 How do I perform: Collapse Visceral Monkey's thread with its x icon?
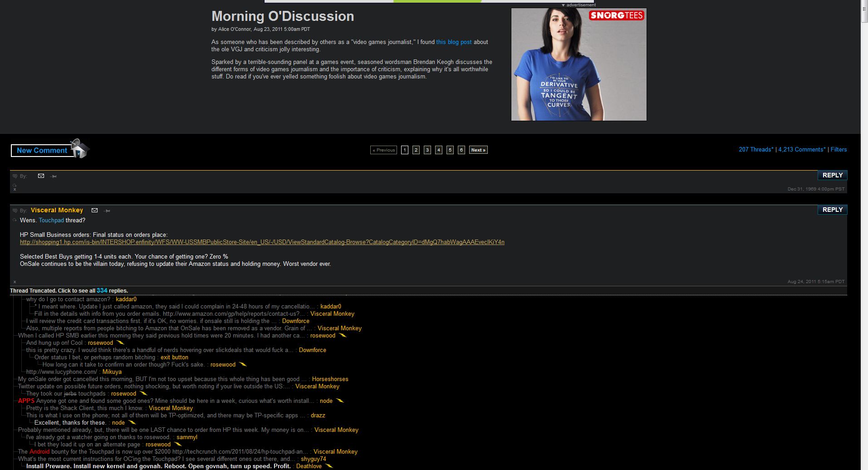point(15,282)
